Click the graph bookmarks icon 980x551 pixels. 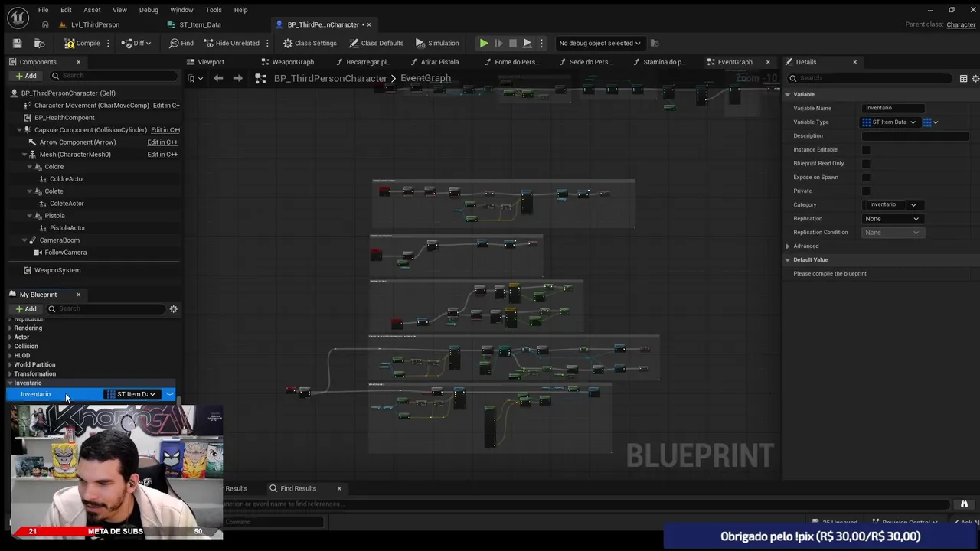coord(194,78)
